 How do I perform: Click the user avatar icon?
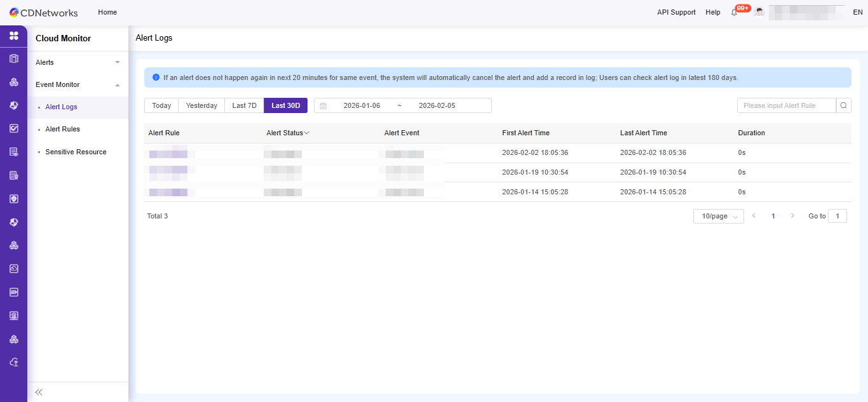[x=759, y=12]
